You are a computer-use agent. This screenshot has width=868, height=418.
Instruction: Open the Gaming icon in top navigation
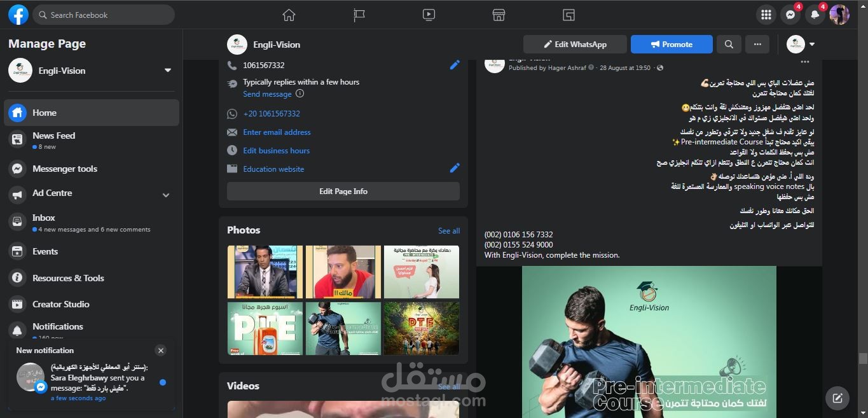[x=568, y=15]
